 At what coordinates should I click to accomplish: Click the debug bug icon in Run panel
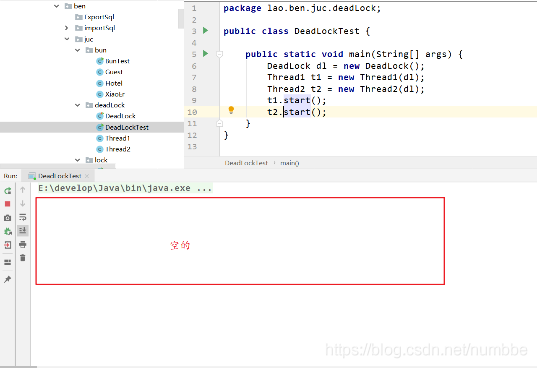tap(8, 231)
